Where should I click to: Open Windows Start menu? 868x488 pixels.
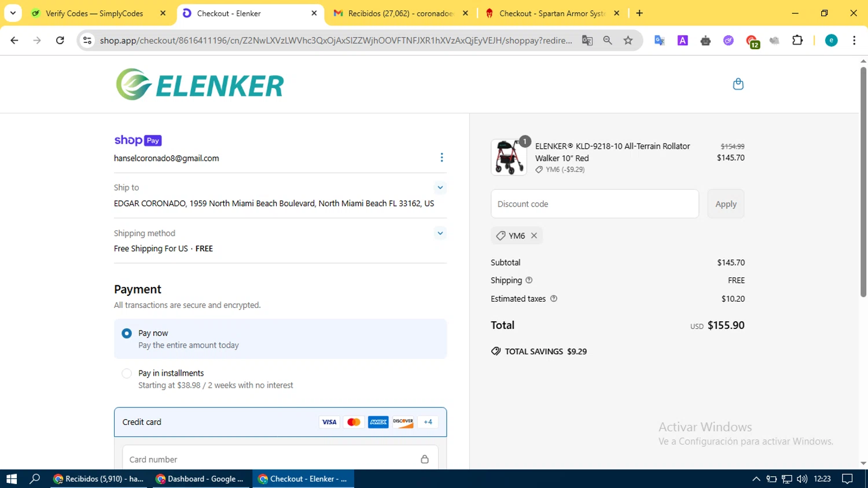(12, 479)
